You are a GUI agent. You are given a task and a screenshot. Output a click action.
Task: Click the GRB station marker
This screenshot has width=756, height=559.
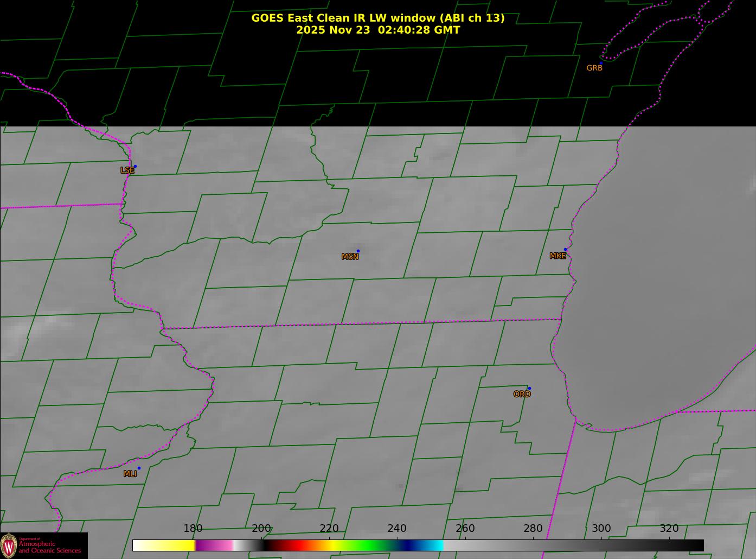[600, 63]
